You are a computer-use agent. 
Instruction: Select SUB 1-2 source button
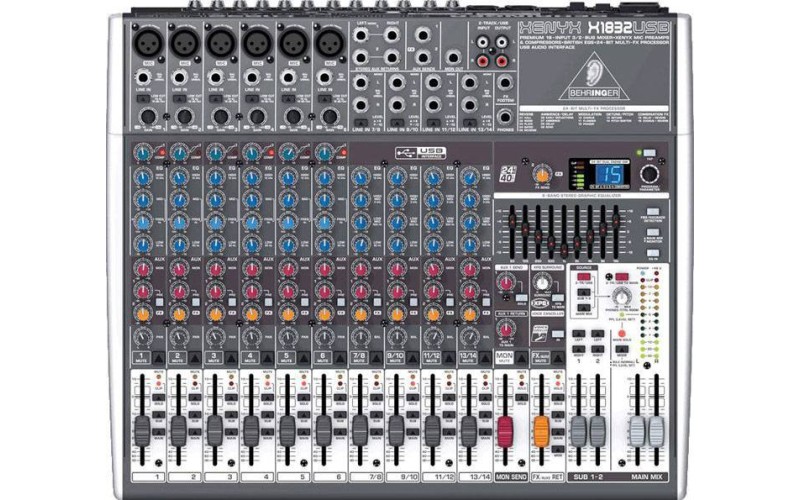point(584,293)
